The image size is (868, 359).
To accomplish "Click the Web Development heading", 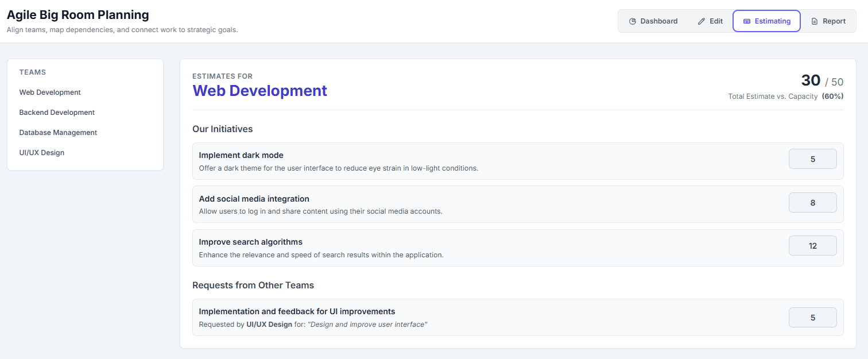I will click(x=259, y=90).
